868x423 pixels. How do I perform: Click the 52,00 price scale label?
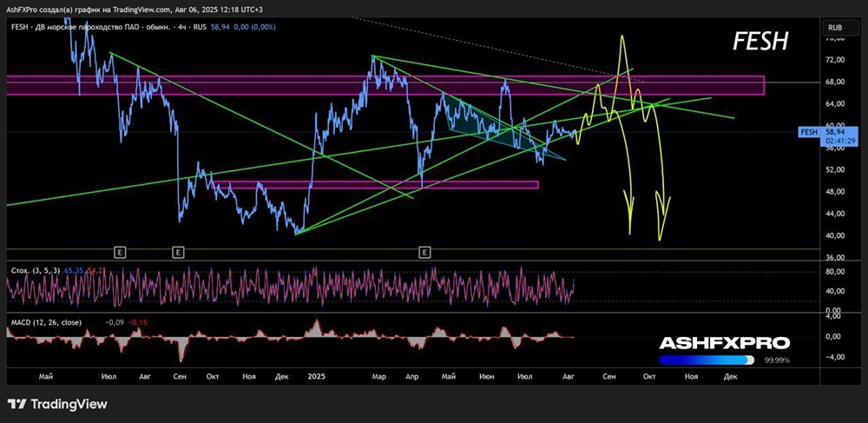pyautogui.click(x=835, y=169)
